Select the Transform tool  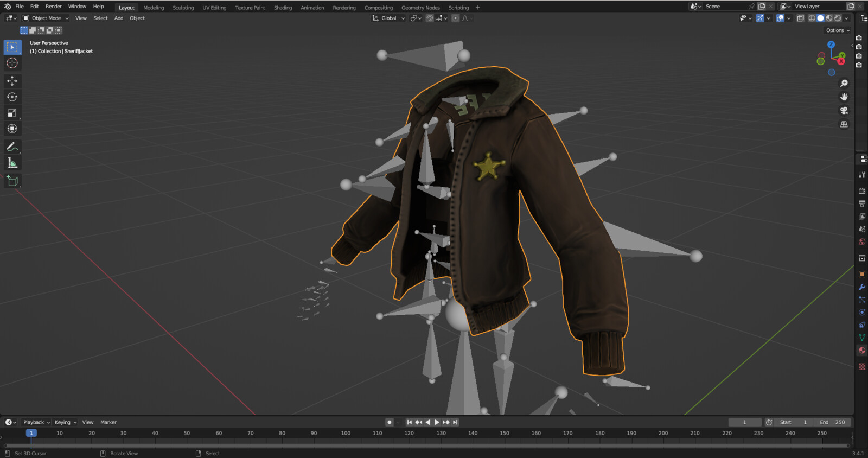click(12, 129)
